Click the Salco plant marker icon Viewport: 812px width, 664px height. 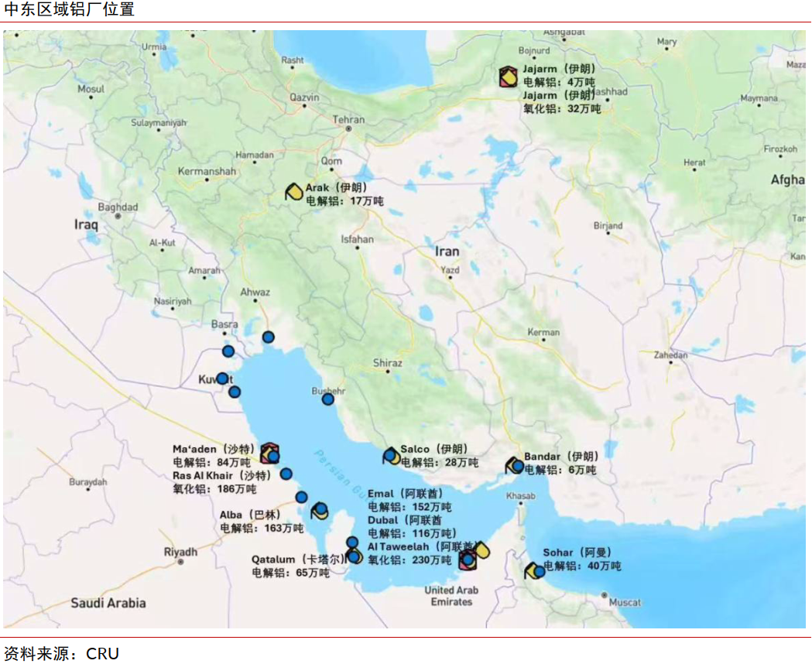pyautogui.click(x=392, y=455)
